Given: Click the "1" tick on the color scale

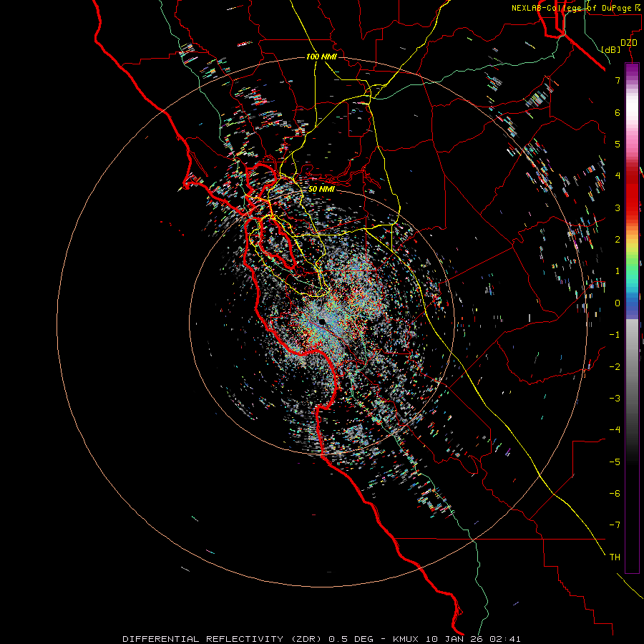Looking at the screenshot, I should coord(618,271).
